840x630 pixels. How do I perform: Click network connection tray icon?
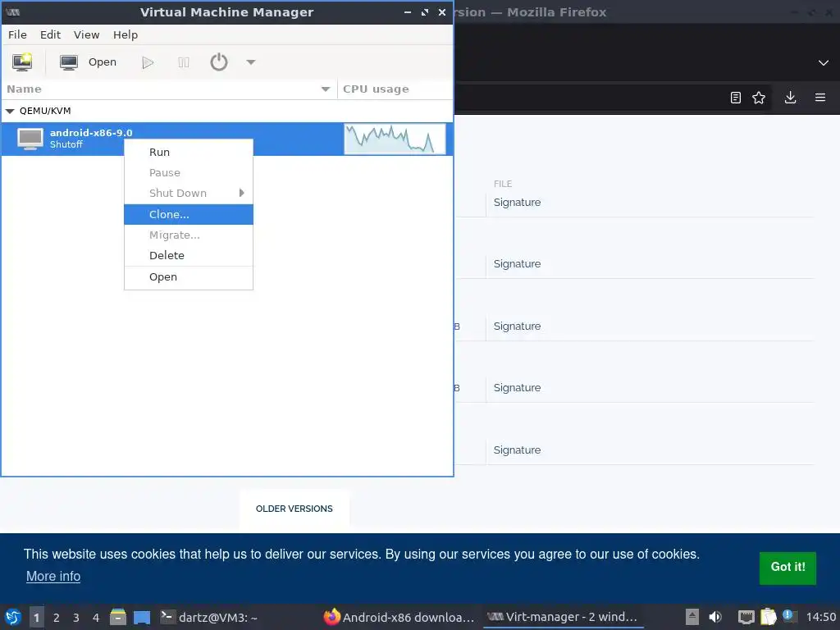click(x=746, y=618)
